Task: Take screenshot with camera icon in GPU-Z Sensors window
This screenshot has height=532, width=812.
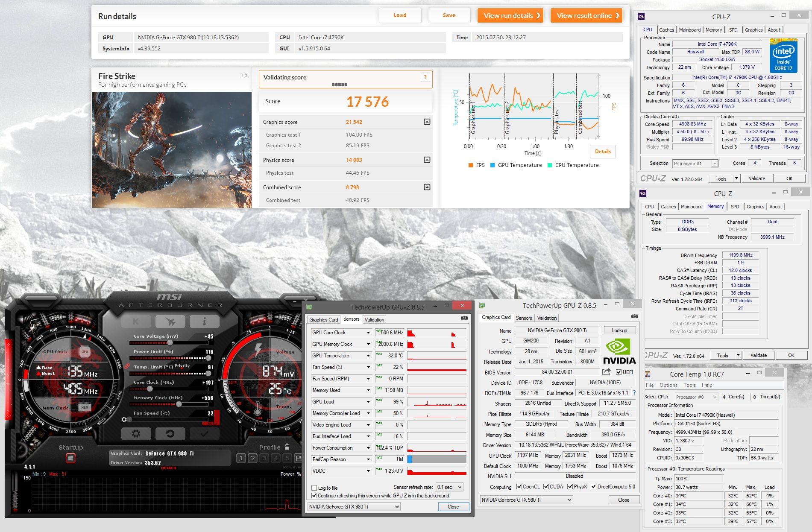Action: 464,318
